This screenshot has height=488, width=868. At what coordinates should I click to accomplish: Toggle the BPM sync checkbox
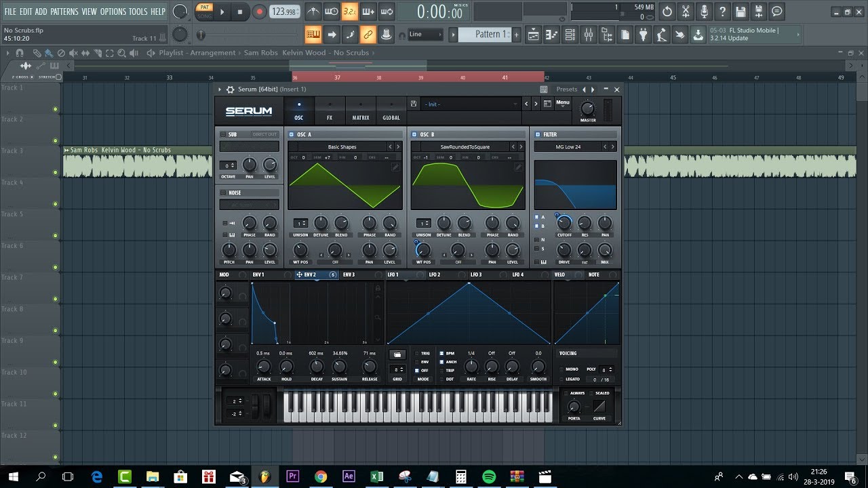pyautogui.click(x=442, y=353)
